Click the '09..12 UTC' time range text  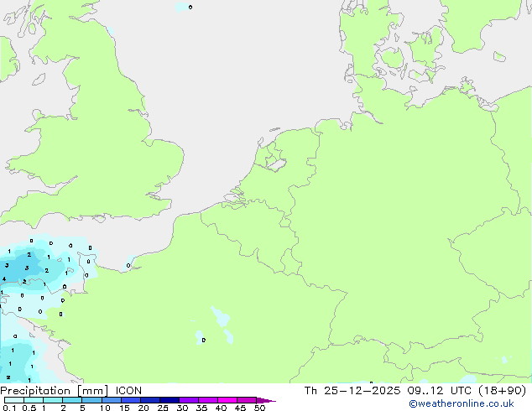pos(441,391)
